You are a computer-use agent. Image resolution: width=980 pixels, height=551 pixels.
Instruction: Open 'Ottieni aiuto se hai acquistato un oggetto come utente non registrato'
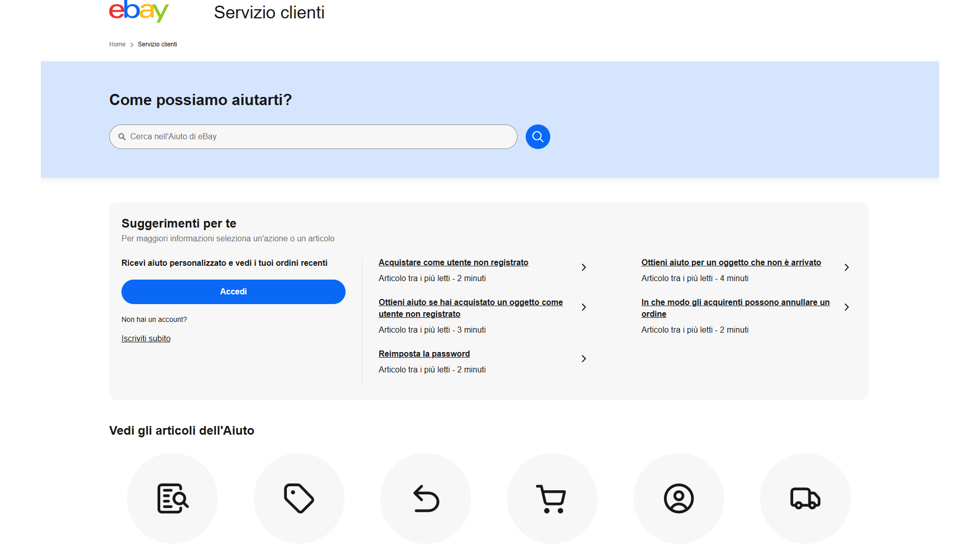[x=471, y=308]
